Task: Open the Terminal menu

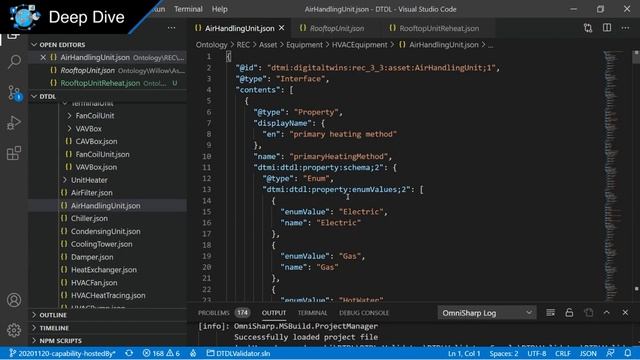Action: click(188, 9)
